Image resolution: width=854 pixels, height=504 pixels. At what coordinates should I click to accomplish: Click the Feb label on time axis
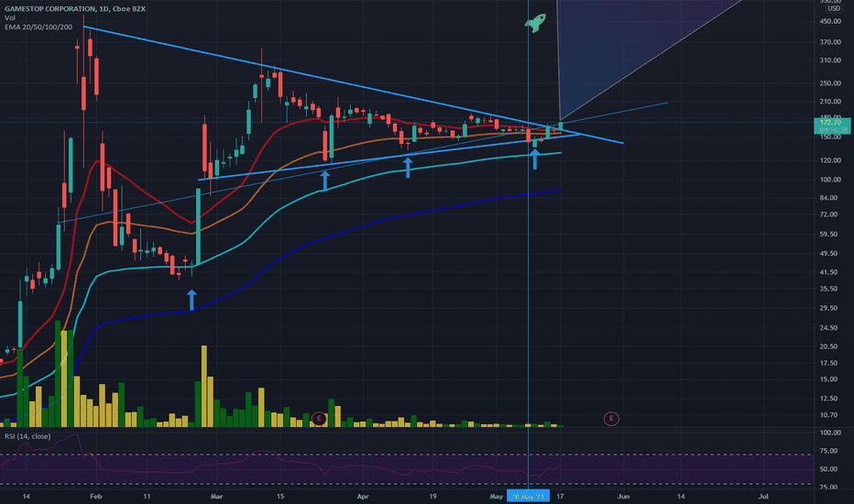tap(96, 497)
